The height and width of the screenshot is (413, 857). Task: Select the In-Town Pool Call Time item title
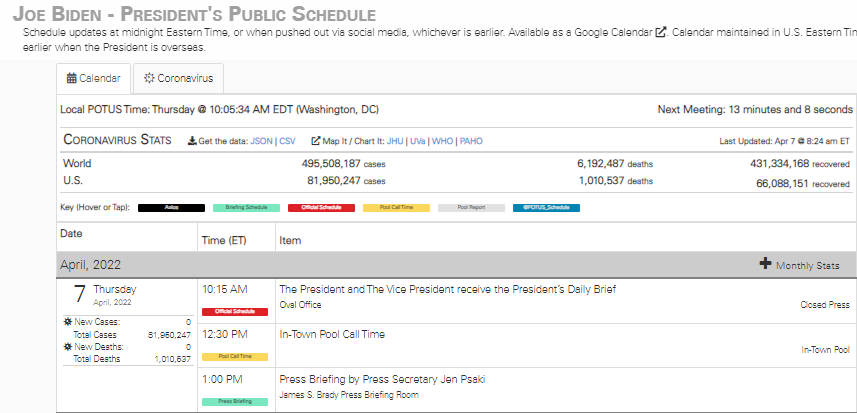tap(332, 334)
